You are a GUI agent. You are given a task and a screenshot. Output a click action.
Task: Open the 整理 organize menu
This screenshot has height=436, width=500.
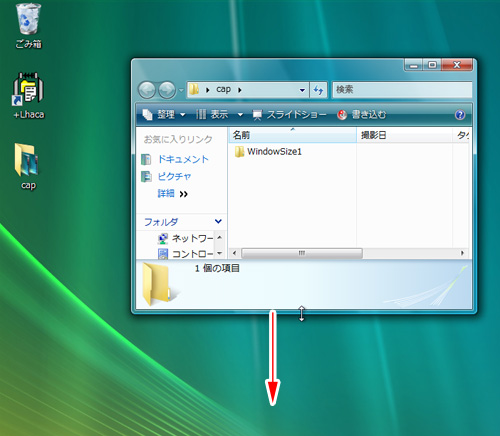164,115
